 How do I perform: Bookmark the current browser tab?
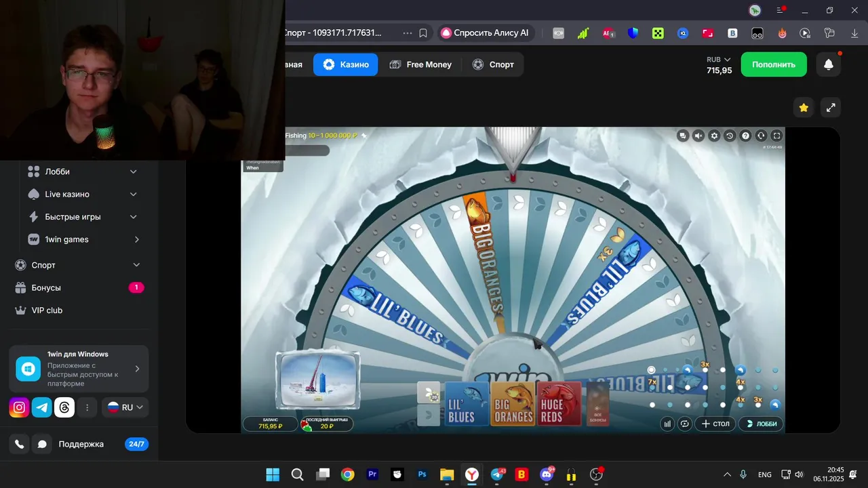click(x=423, y=33)
